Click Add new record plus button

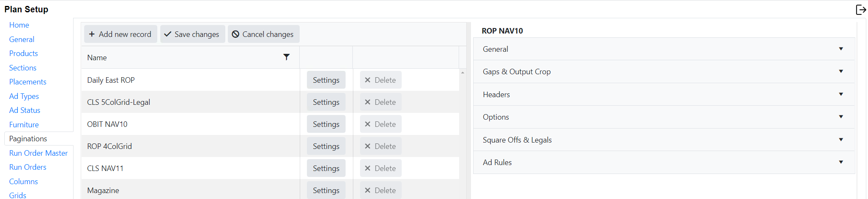click(120, 34)
